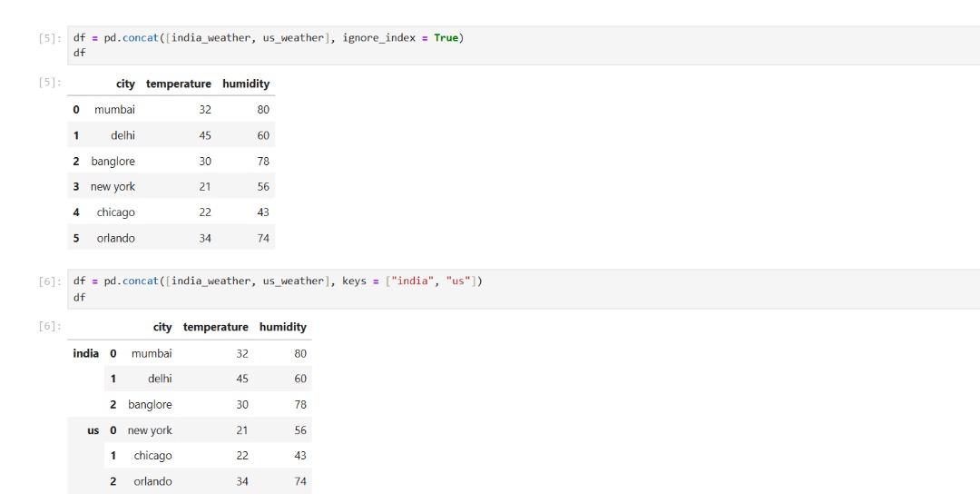Click new york in the output [6] table

150,430
